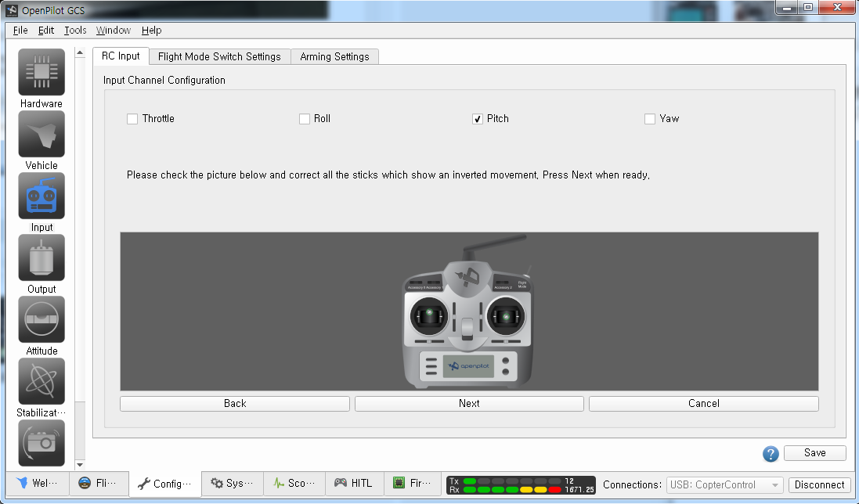859x504 pixels.
Task: Switch to the System bottom tab
Action: tap(233, 483)
